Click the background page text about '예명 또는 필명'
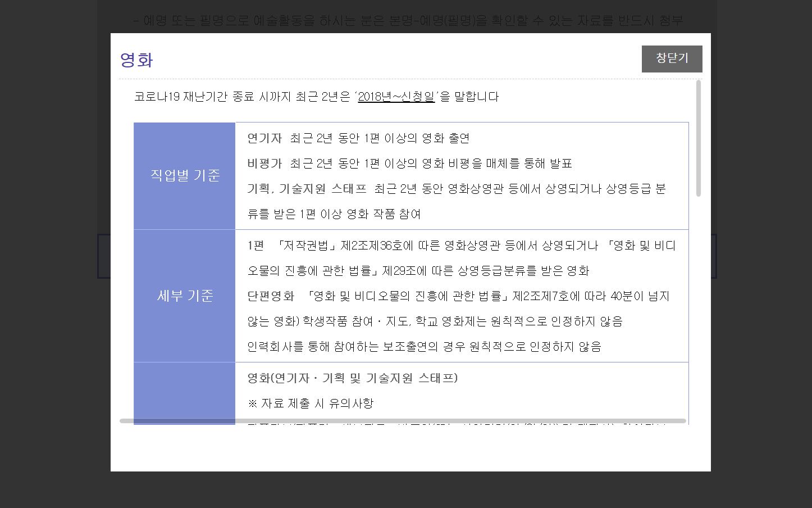Viewport: 812px width, 508px height. pyautogui.click(x=408, y=21)
